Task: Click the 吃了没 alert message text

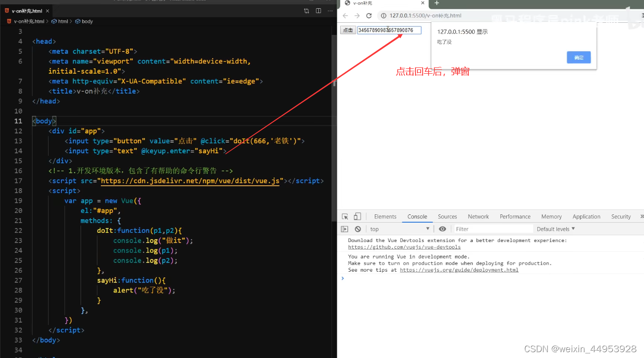Action: 445,42
